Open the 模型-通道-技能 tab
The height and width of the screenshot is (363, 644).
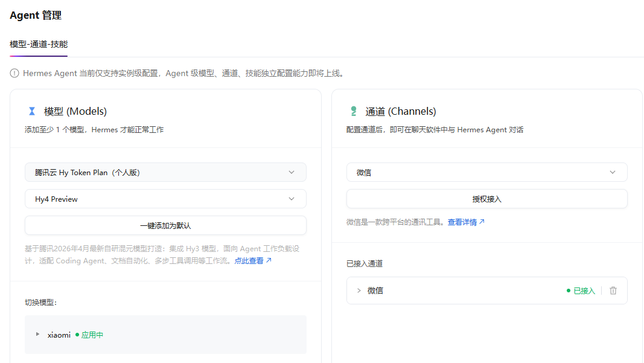click(x=39, y=44)
